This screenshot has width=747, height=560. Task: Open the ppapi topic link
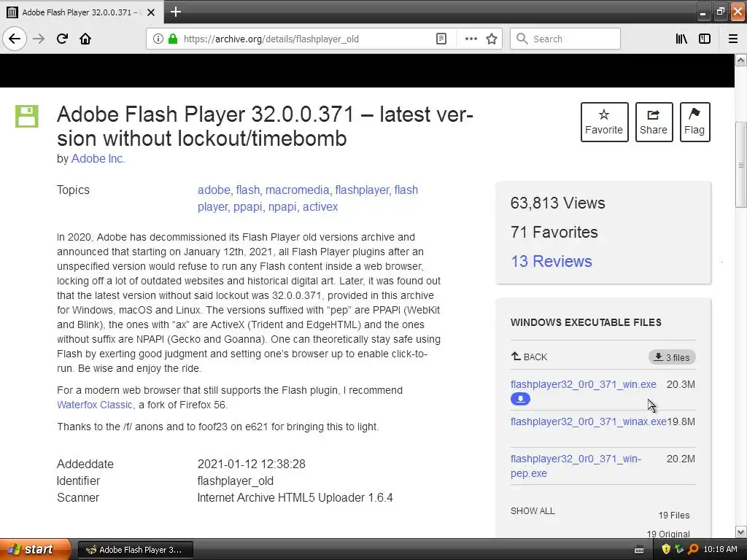pos(247,207)
